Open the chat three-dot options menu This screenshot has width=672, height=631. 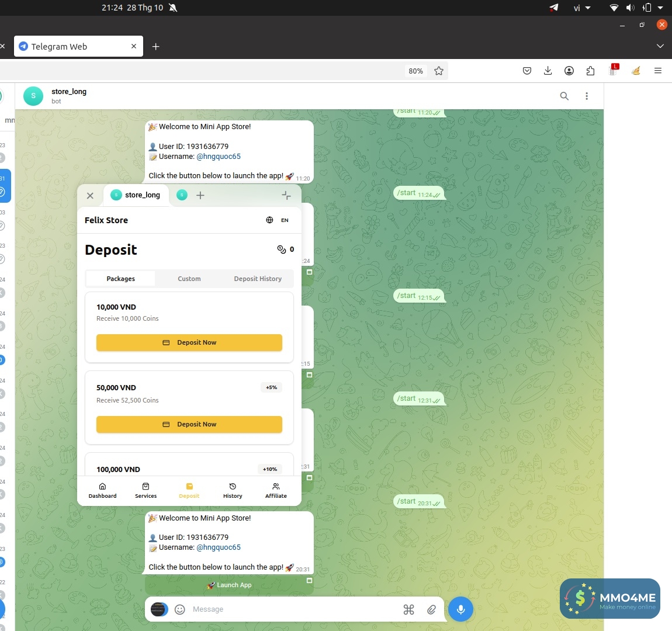(x=587, y=96)
